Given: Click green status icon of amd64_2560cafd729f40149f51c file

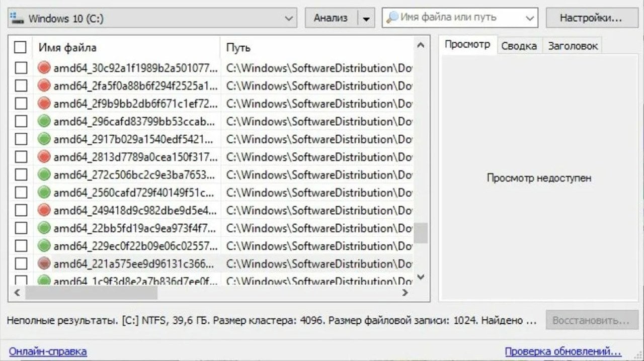Looking at the screenshot, I should click(x=44, y=193).
